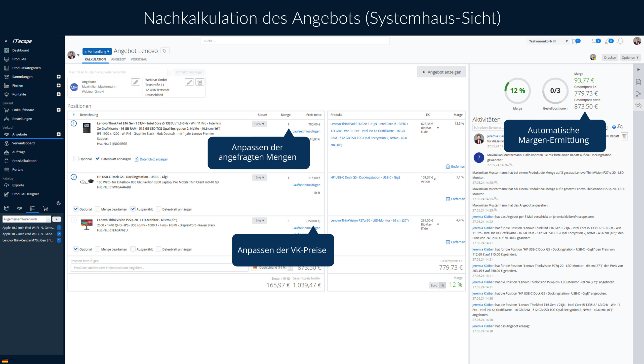Open the In Verhandlung status dropdown

(x=97, y=51)
